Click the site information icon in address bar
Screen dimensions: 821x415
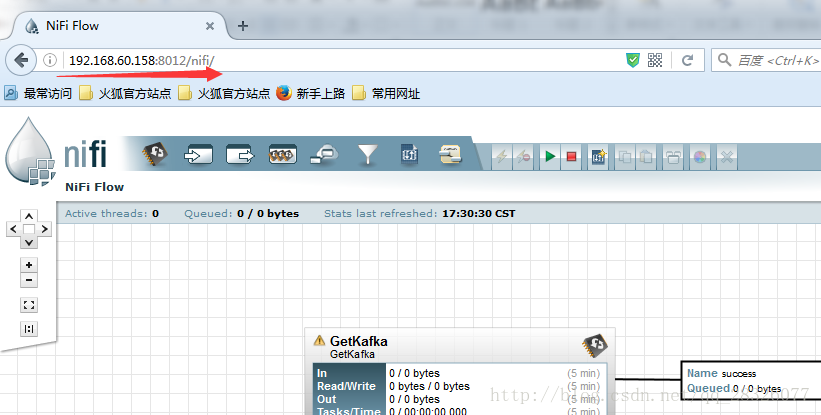coord(50,60)
